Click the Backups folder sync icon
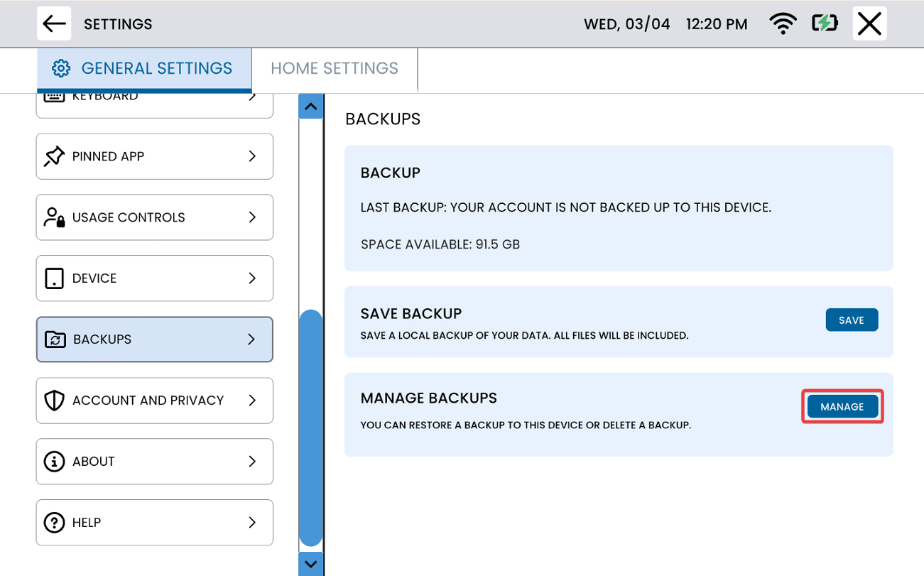The height and width of the screenshot is (576, 924). click(x=55, y=339)
